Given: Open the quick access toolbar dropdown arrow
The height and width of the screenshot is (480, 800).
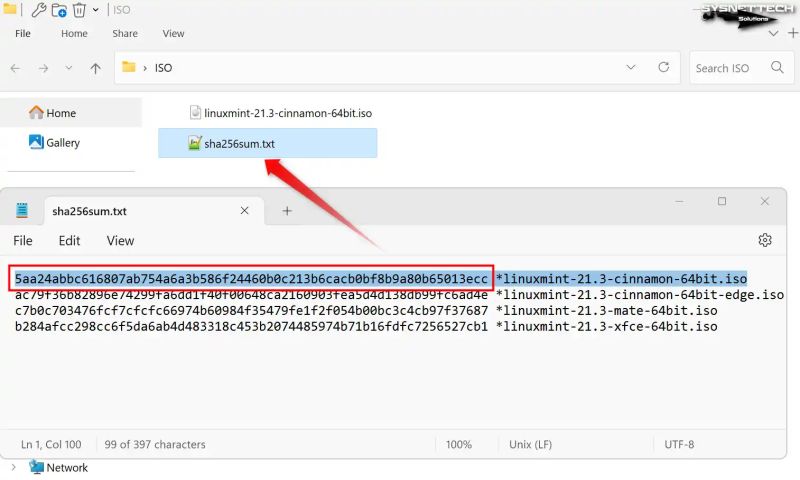Looking at the screenshot, I should click(95, 10).
